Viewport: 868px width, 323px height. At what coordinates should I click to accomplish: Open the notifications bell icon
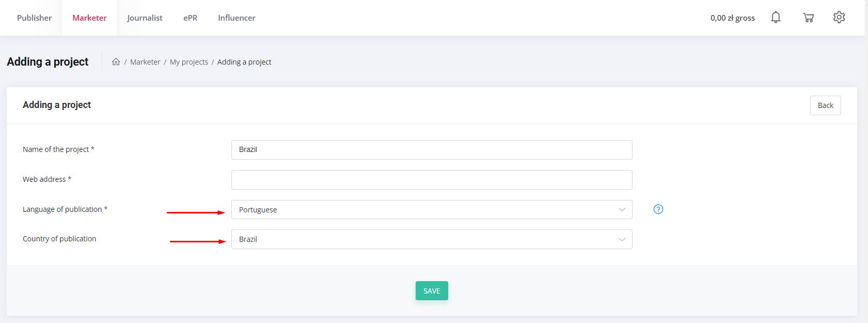coord(775,18)
